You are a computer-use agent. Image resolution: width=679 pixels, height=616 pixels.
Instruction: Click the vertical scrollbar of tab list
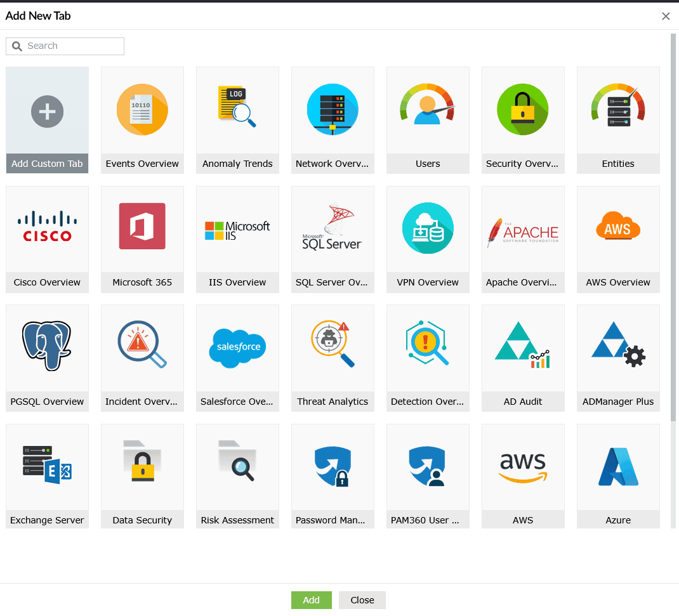click(673, 227)
